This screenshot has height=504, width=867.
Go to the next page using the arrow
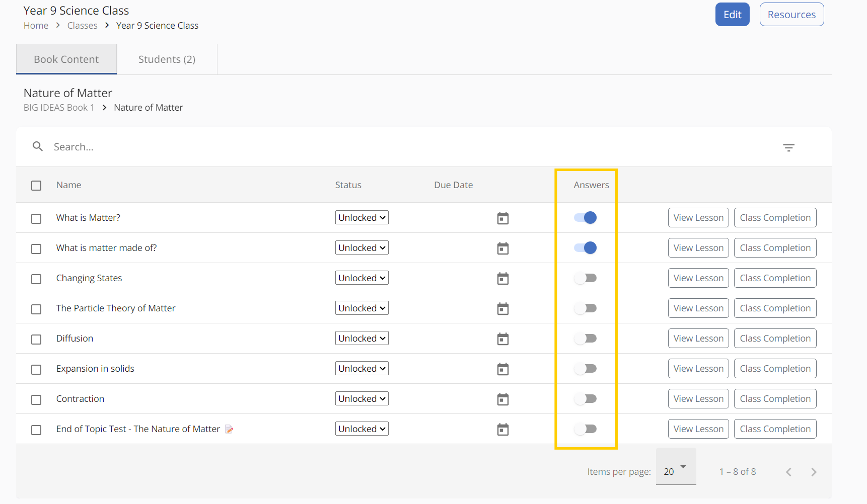(814, 472)
